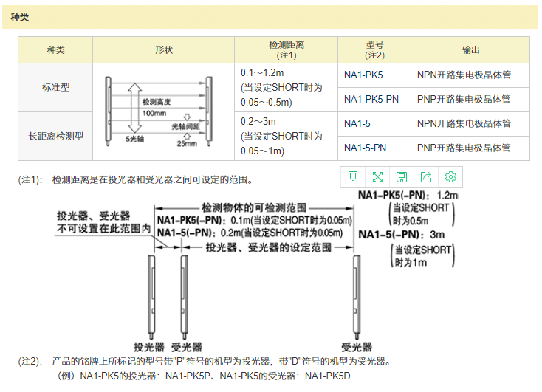The width and height of the screenshot is (542, 392).
Task: Select model NA1-5 in the table
Action: 357,124
